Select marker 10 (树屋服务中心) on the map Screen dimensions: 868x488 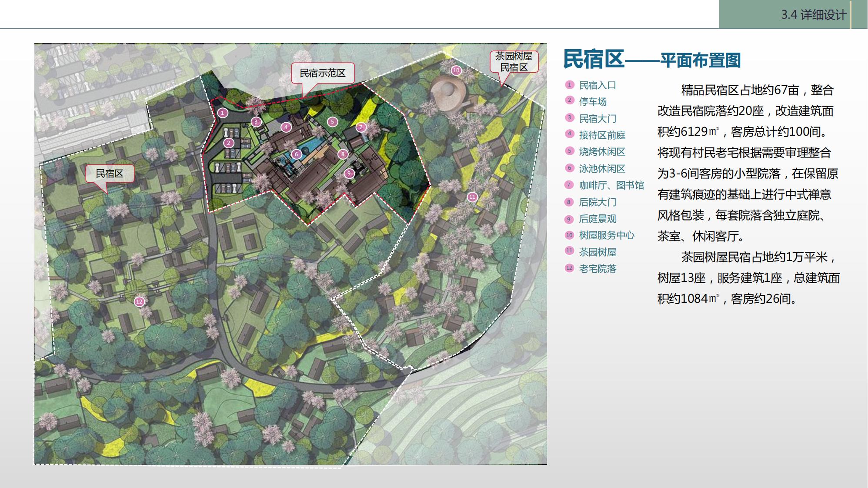click(455, 70)
